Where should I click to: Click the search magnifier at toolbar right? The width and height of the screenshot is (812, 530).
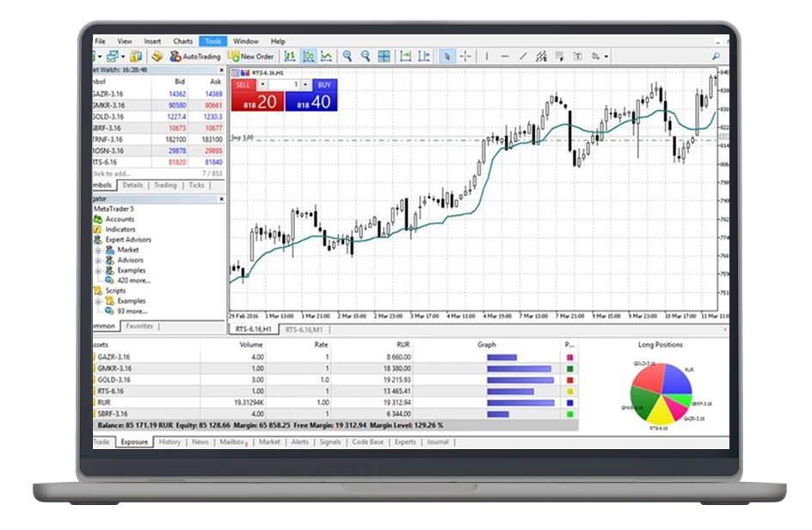(x=716, y=56)
